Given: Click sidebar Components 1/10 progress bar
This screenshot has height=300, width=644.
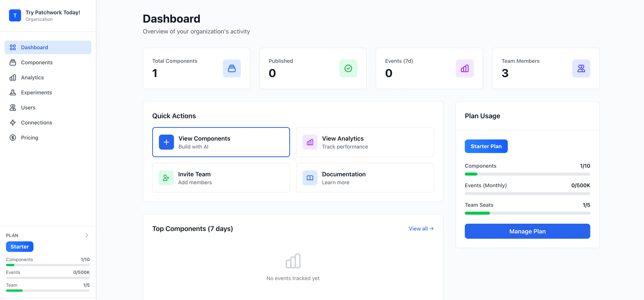Looking at the screenshot, I should [x=48, y=265].
